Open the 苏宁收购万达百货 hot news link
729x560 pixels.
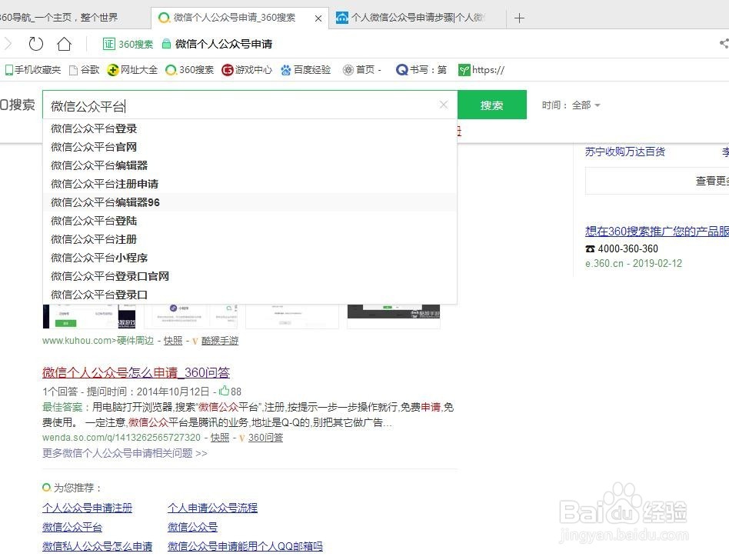625,152
